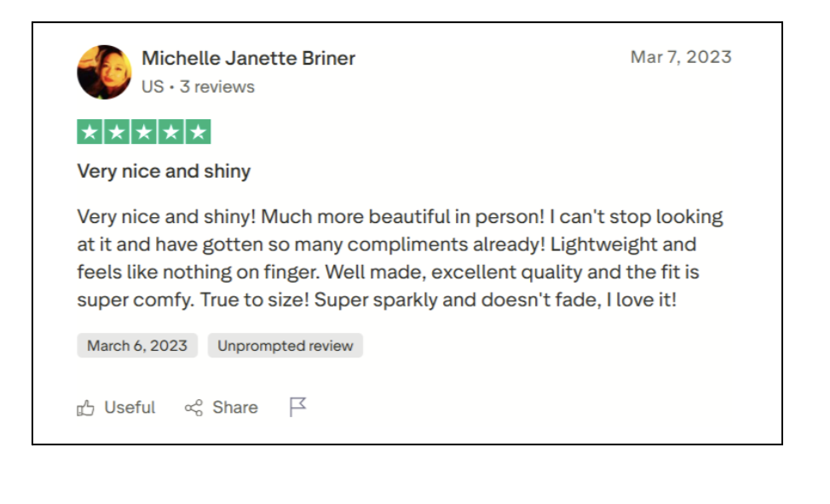
Task: Click the 'US • 3 reviews' text
Action: (198, 87)
